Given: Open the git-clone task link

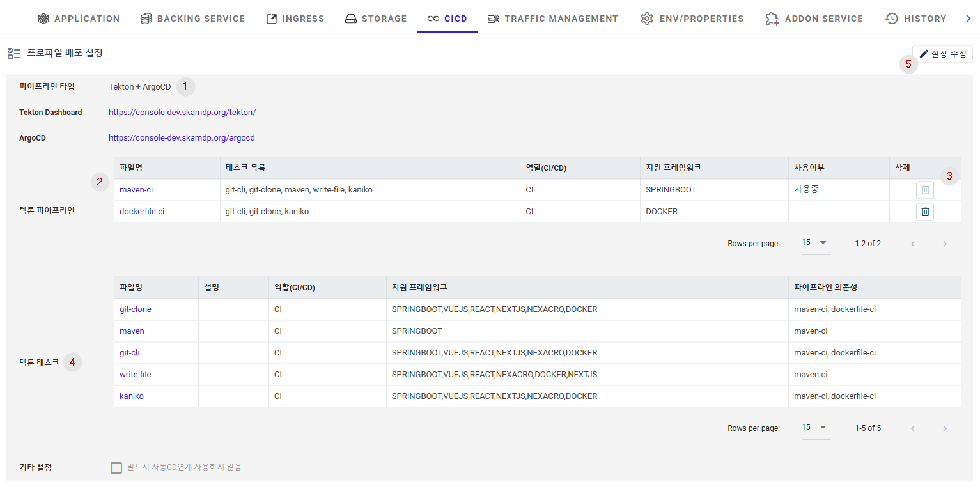Looking at the screenshot, I should 136,309.
